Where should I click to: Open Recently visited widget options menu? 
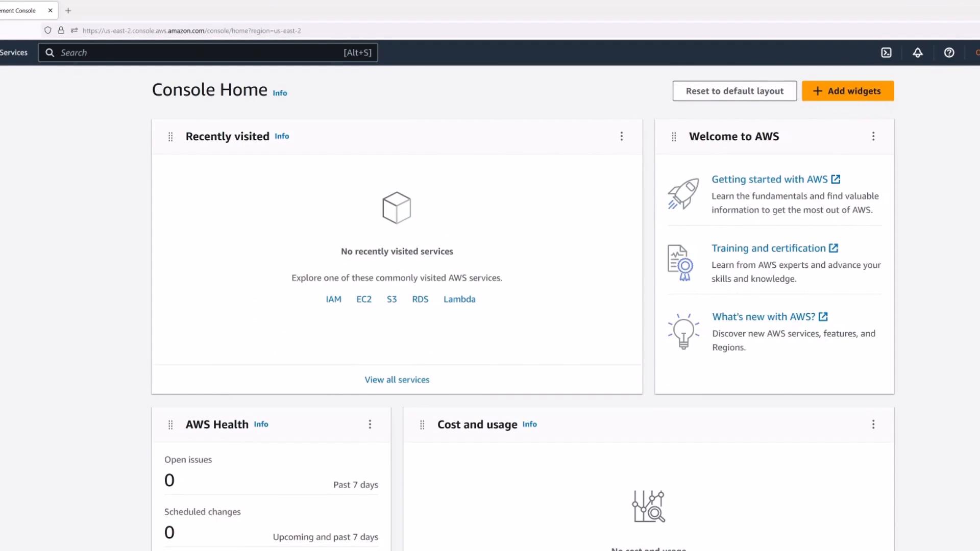[622, 136]
